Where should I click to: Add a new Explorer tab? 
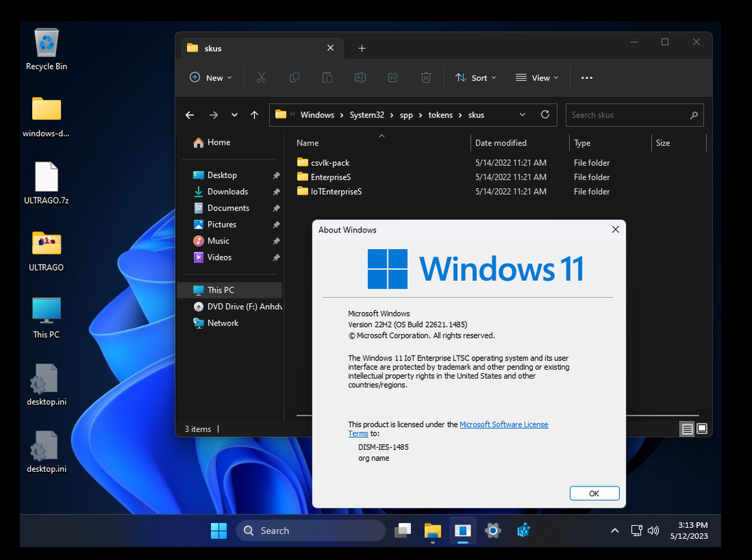[x=362, y=48]
